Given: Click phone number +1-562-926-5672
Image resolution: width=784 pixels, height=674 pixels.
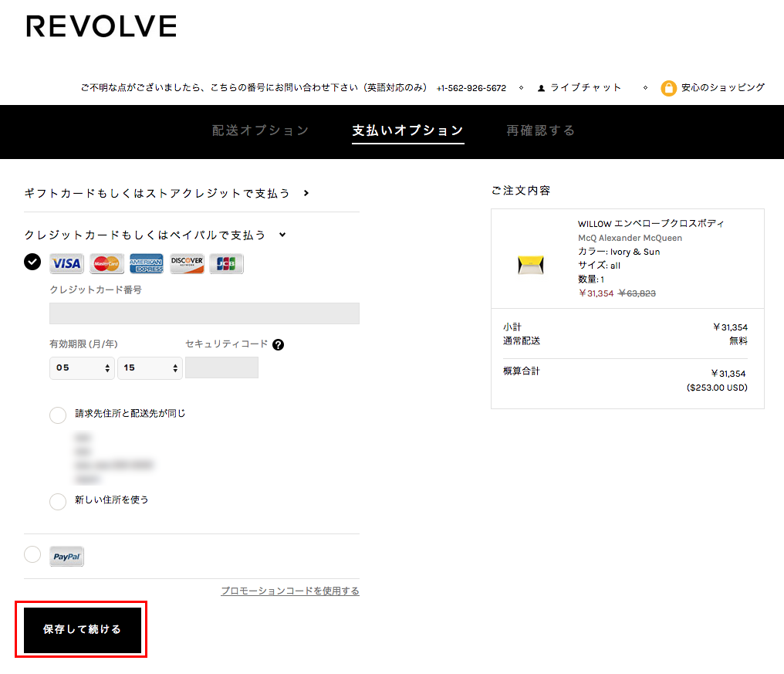Looking at the screenshot, I should click(x=471, y=88).
